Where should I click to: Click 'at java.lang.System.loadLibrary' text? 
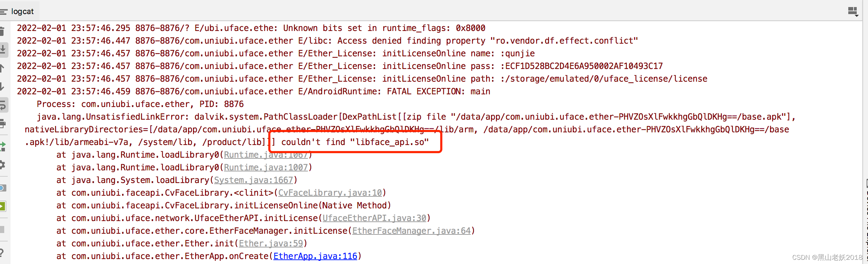click(x=133, y=180)
